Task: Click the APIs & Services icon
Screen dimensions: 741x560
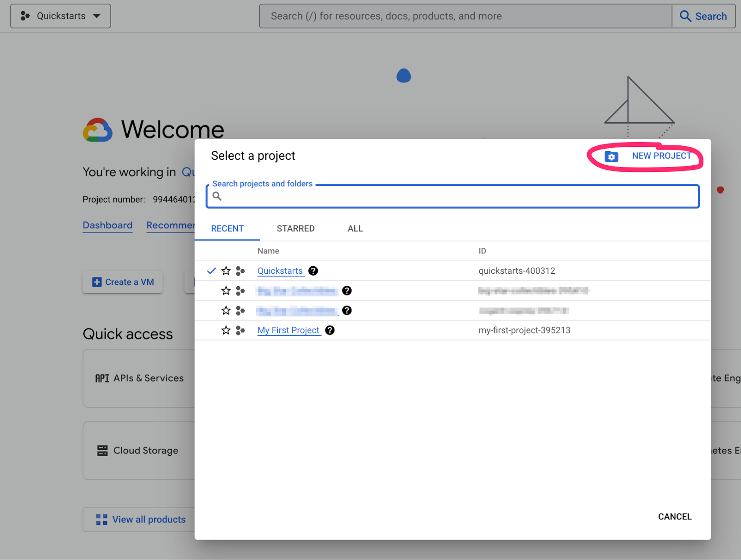Action: (x=102, y=378)
